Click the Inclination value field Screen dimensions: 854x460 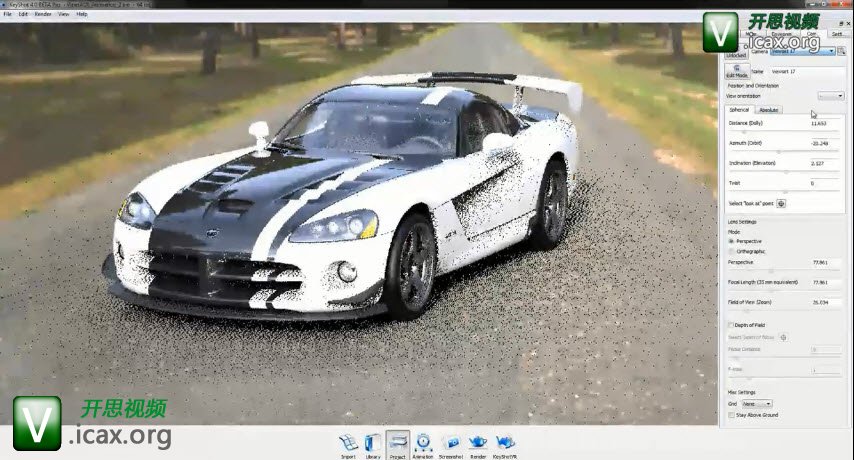825,163
